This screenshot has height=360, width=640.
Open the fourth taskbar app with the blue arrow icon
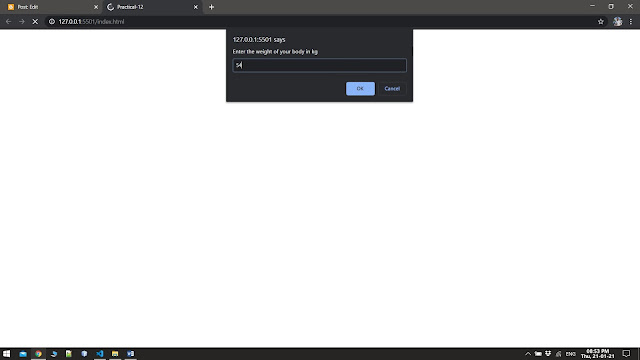coord(53,354)
